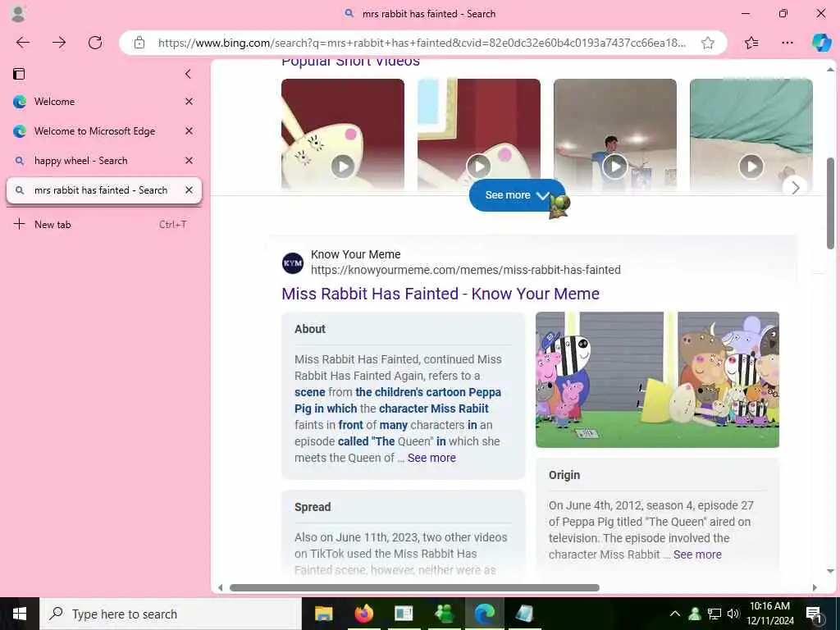Add this page to favorites star
This screenshot has width=840, height=630.
point(708,43)
